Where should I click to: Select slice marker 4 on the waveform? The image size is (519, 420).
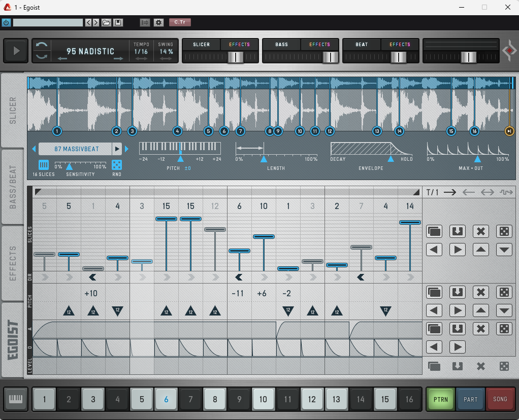coord(177,131)
